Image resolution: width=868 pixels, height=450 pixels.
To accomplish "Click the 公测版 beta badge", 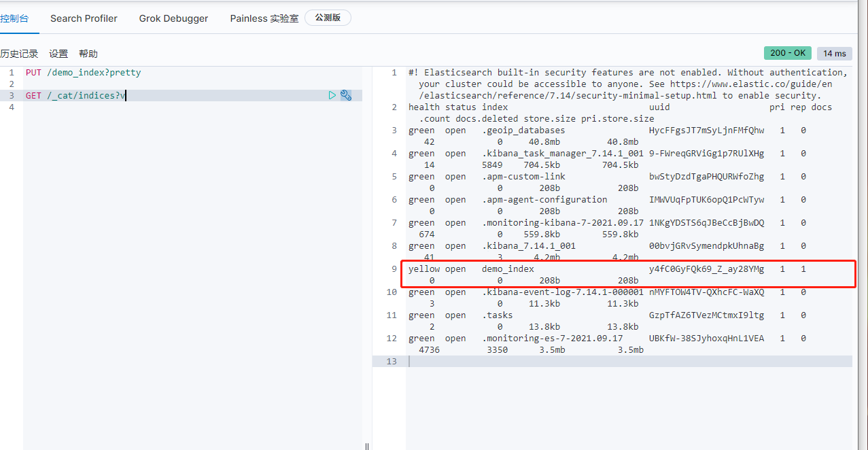I will 328,18.
